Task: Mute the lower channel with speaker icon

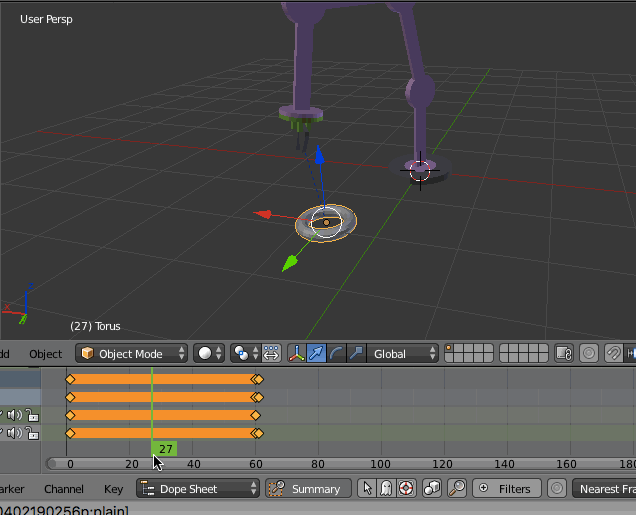Action: coord(15,433)
